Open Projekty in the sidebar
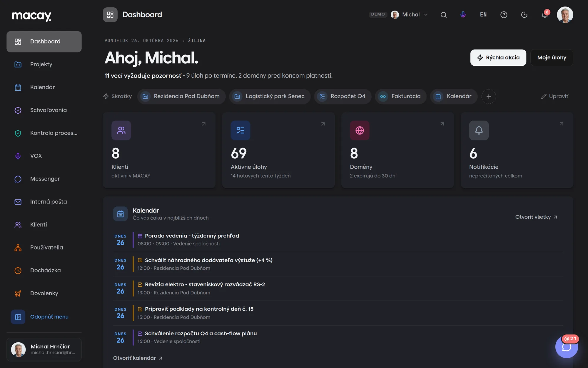588x368 pixels. click(x=44, y=64)
